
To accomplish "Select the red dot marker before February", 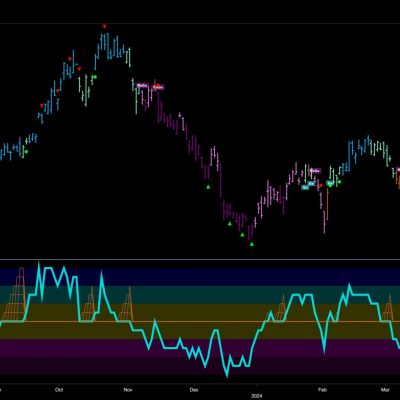I will pyautogui.click(x=321, y=185).
